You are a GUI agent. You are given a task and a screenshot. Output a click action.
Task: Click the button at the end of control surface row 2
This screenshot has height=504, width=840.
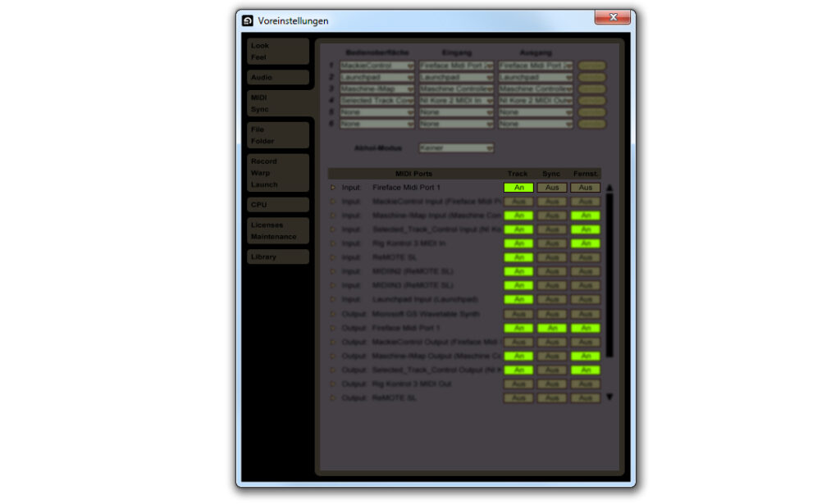pos(592,78)
